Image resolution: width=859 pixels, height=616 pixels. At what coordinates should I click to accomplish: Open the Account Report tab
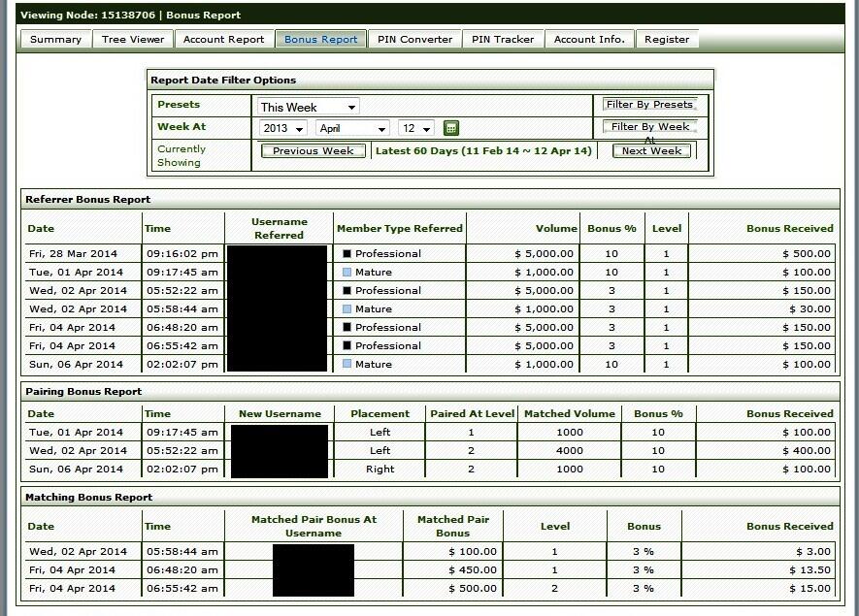(x=223, y=40)
